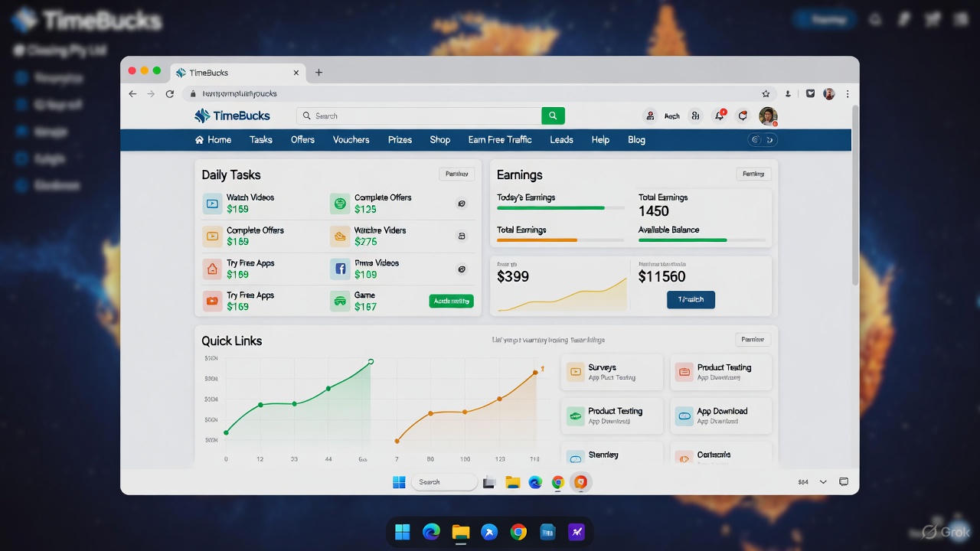Viewport: 980px width, 551px height.
Task: Select Vouchers in the navigation bar
Action: [351, 140]
